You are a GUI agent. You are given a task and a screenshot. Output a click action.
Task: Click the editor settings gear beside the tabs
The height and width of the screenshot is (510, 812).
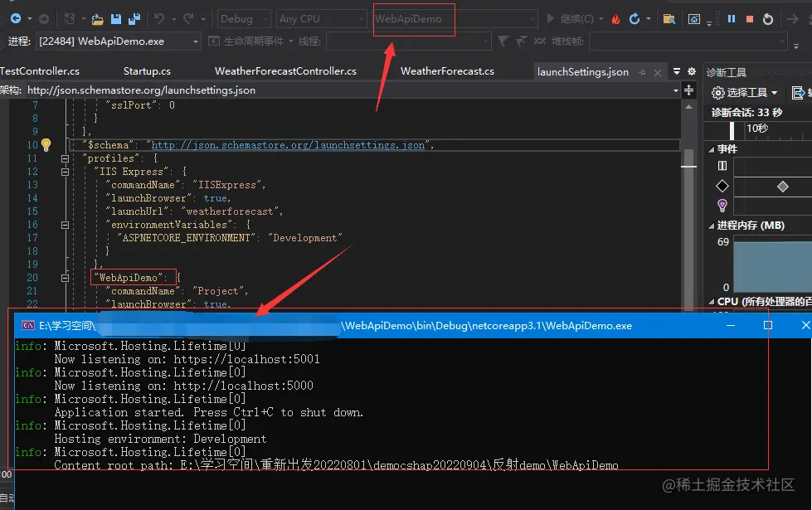pyautogui.click(x=692, y=71)
